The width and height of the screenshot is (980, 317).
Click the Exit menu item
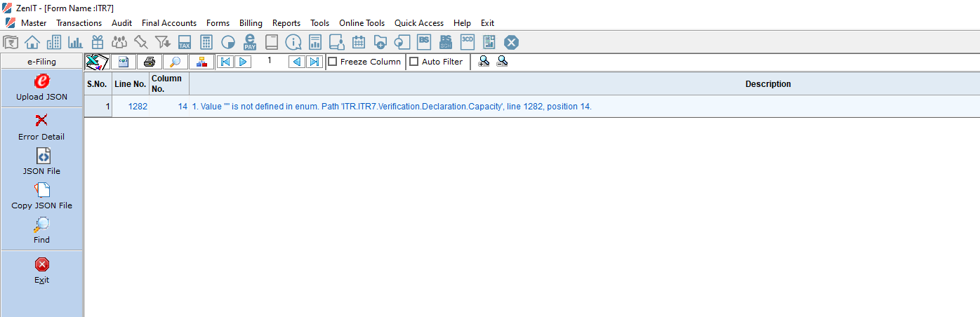[487, 23]
